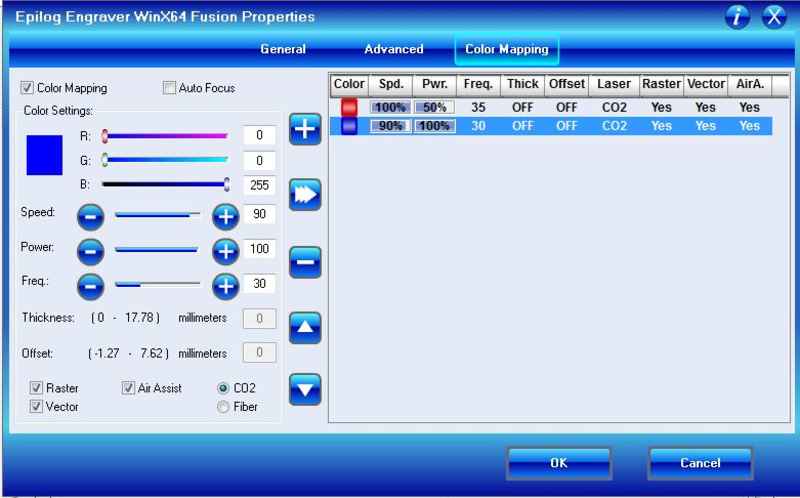The height and width of the screenshot is (498, 800).
Task: Uncheck the Vector checkbox
Action: [36, 407]
